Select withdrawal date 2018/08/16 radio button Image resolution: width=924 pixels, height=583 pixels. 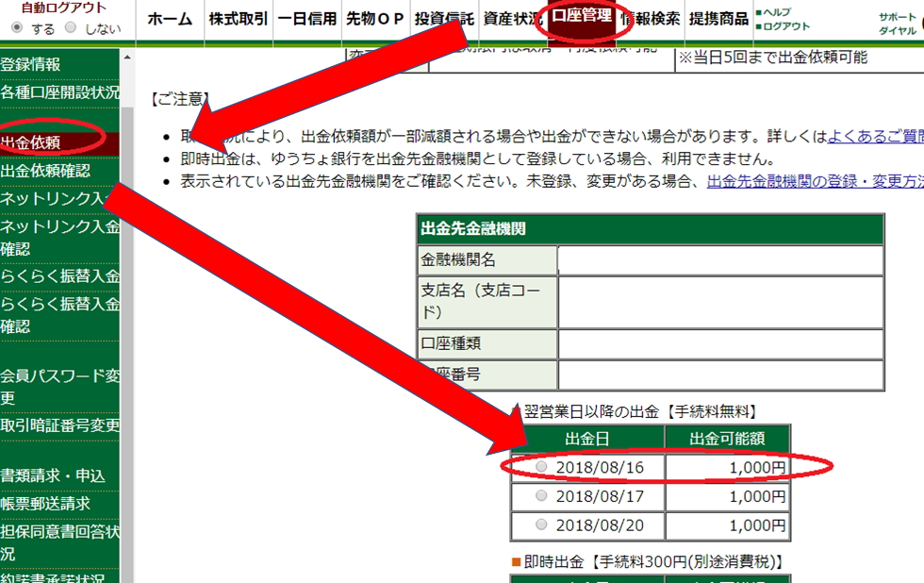pos(541,467)
